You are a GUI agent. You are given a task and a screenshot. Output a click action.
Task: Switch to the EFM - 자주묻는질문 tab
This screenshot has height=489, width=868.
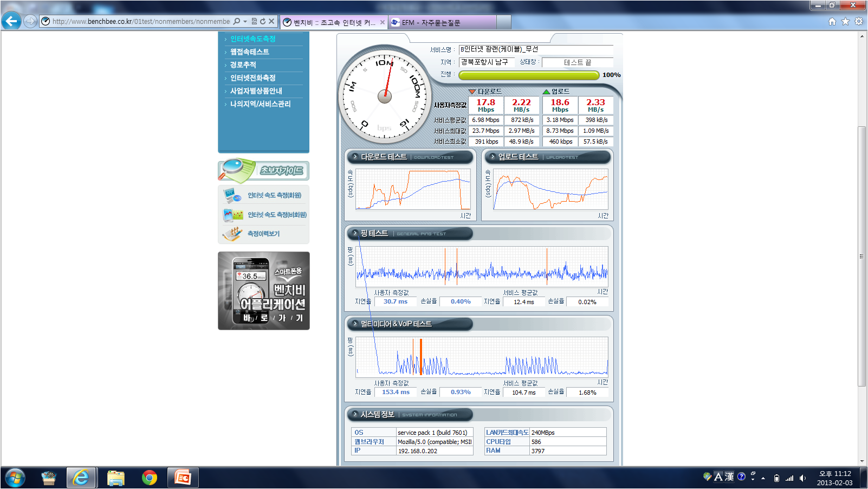[x=442, y=22]
